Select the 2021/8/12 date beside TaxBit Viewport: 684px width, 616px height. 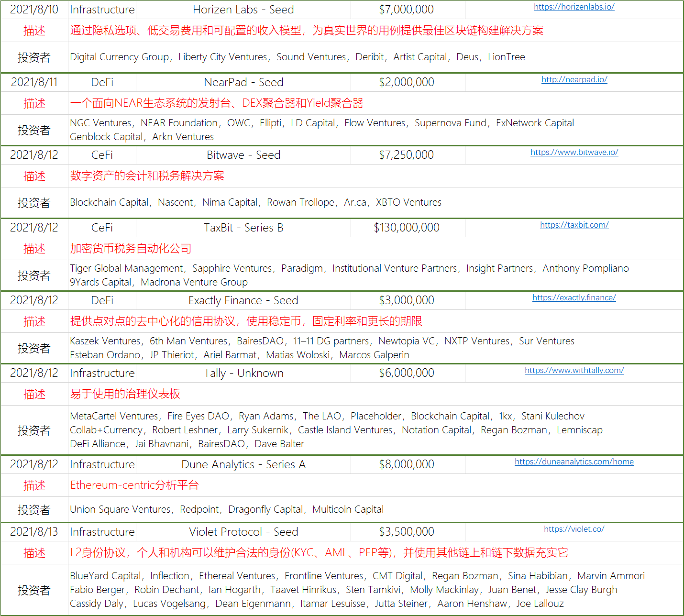[x=34, y=228]
